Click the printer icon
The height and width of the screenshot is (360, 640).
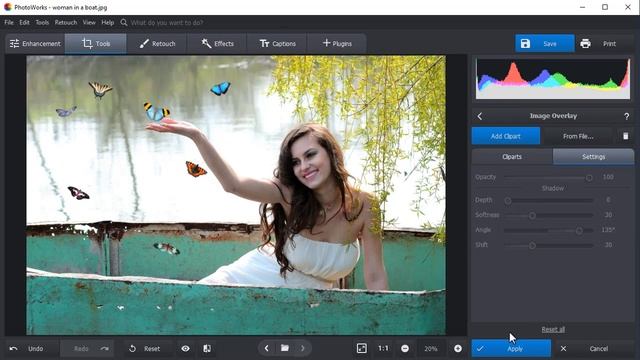click(x=585, y=43)
